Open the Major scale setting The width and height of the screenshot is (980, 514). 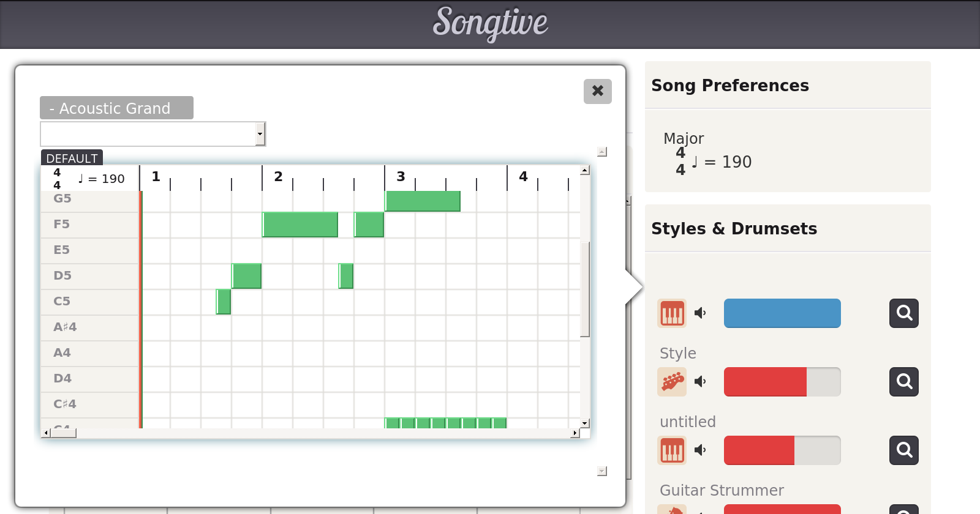(x=684, y=138)
